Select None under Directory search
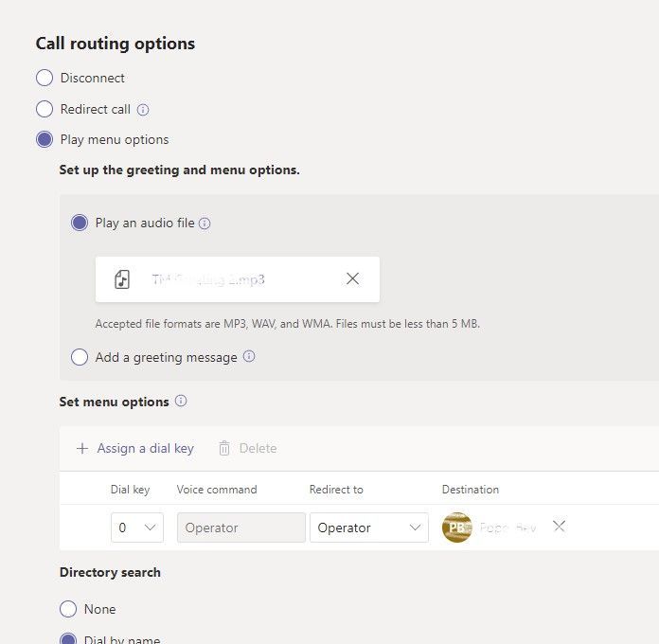The image size is (659, 644). 68,609
